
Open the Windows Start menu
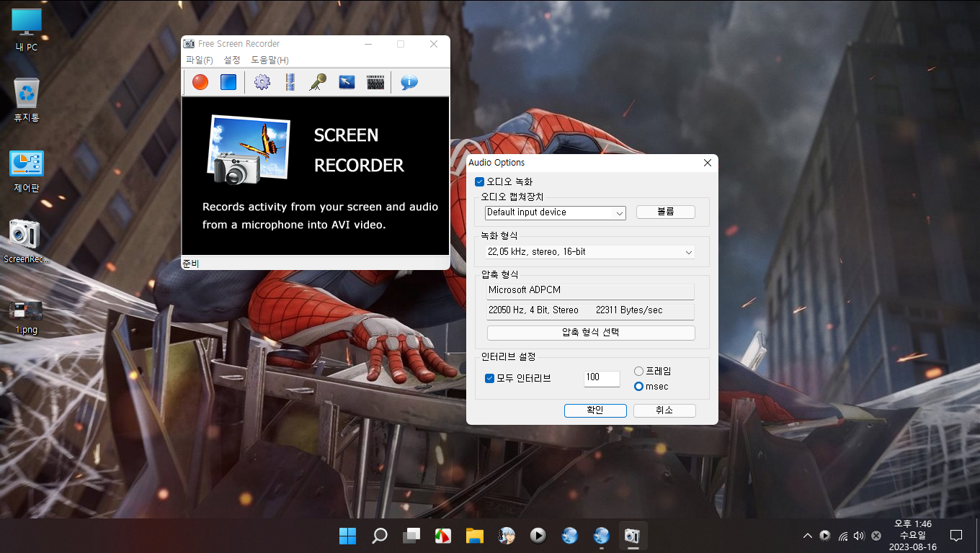(348, 536)
